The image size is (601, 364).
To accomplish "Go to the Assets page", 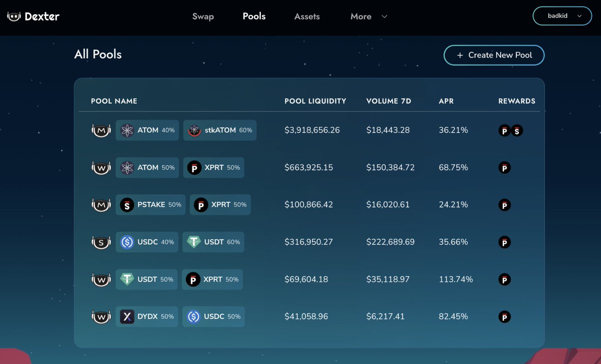I will click(307, 17).
